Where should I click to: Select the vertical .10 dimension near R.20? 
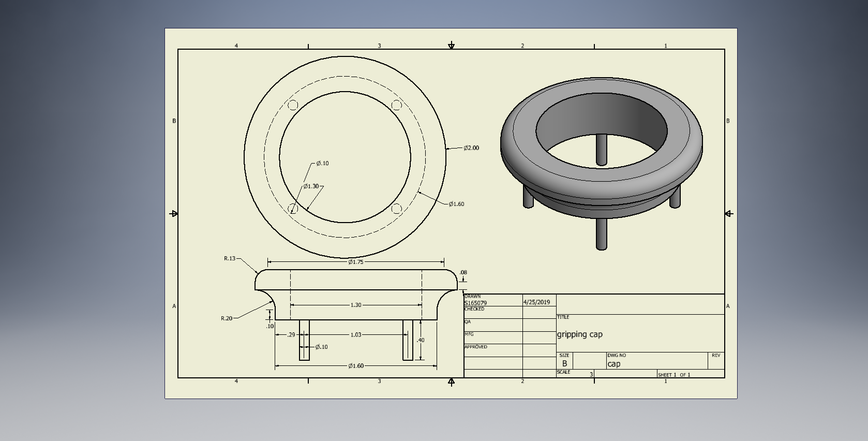point(270,326)
